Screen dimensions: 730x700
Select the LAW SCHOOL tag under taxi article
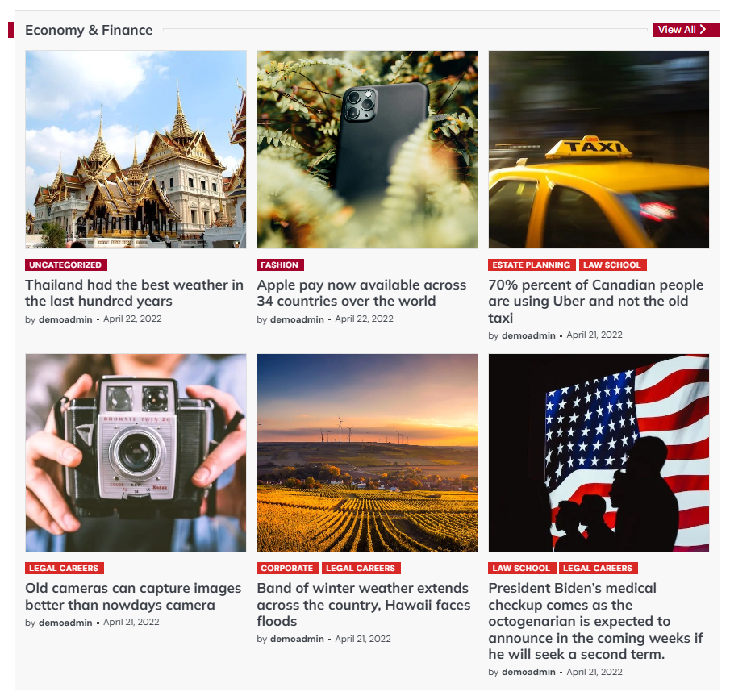(x=612, y=265)
